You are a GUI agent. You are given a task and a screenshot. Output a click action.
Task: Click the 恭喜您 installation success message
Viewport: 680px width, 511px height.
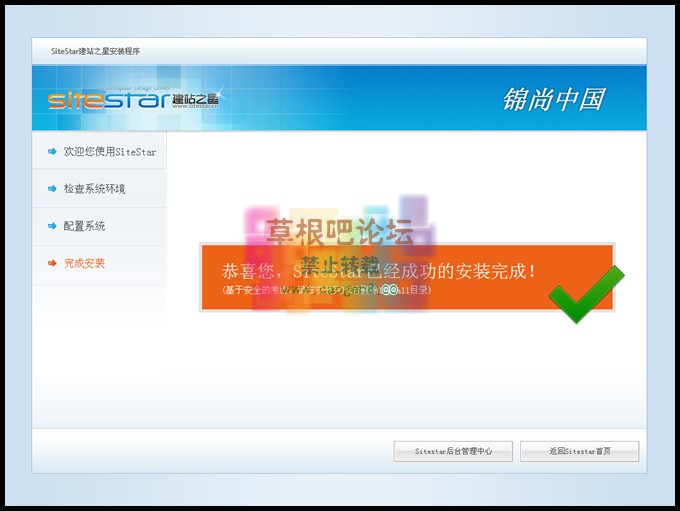(x=378, y=271)
